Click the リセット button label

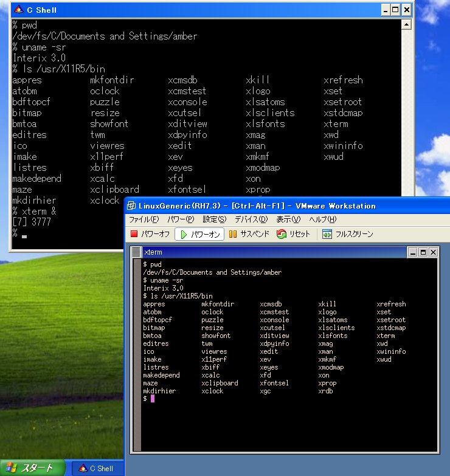[299, 234]
